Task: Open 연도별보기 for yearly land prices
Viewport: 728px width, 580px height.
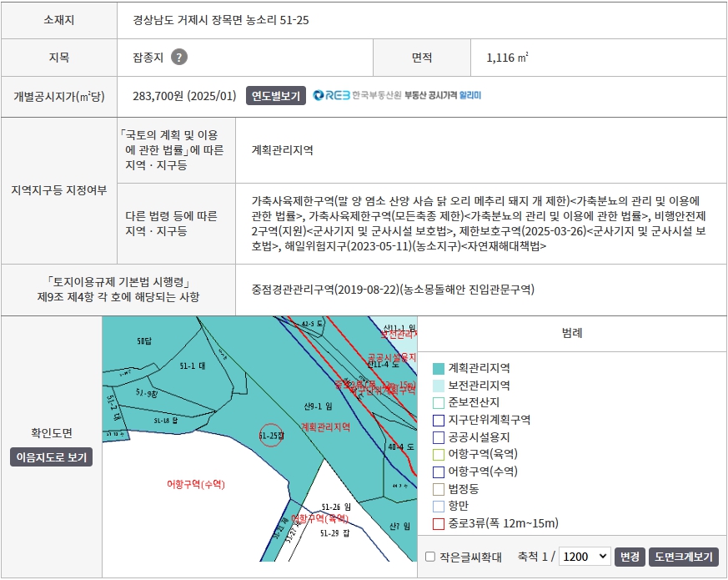Action: (x=275, y=95)
